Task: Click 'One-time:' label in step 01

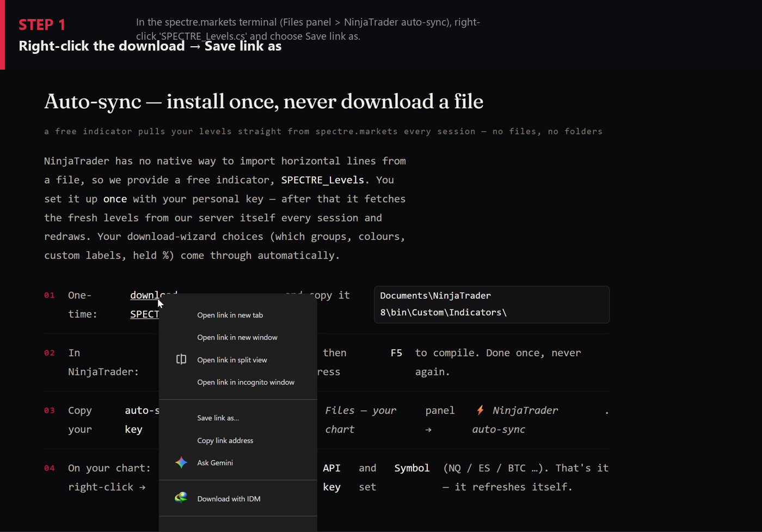Action: tap(82, 305)
